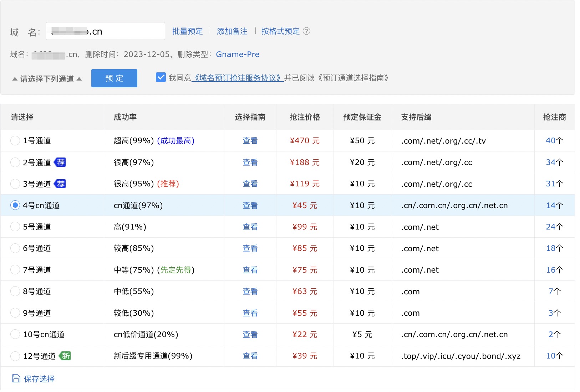580x392 pixels.
Task: Click the 新 badge on 12号通道
Action: 65,356
